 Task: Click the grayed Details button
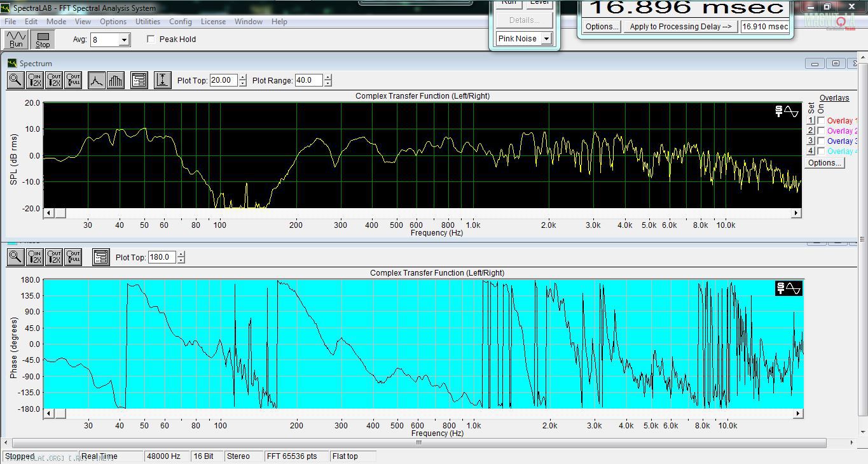tap(524, 20)
